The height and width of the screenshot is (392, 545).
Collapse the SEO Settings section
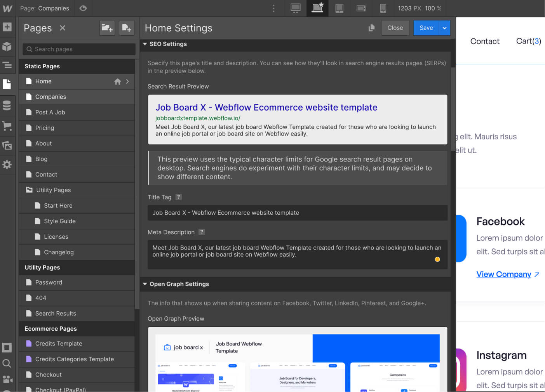pos(145,44)
